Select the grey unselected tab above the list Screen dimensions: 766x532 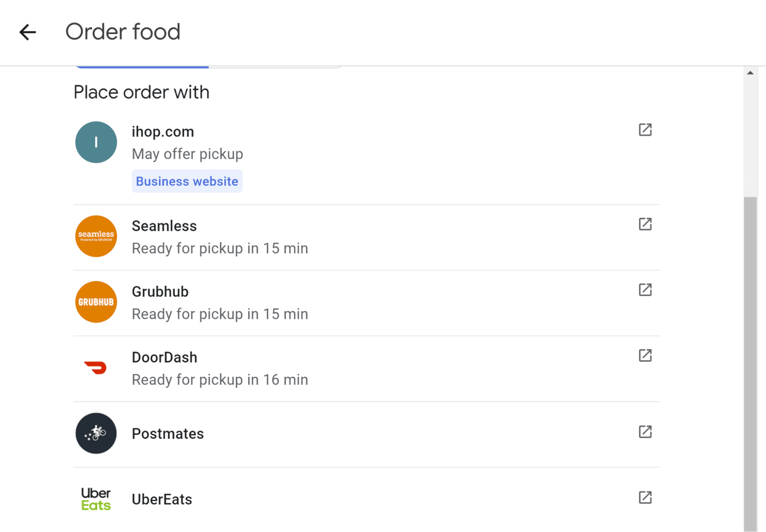point(274,67)
